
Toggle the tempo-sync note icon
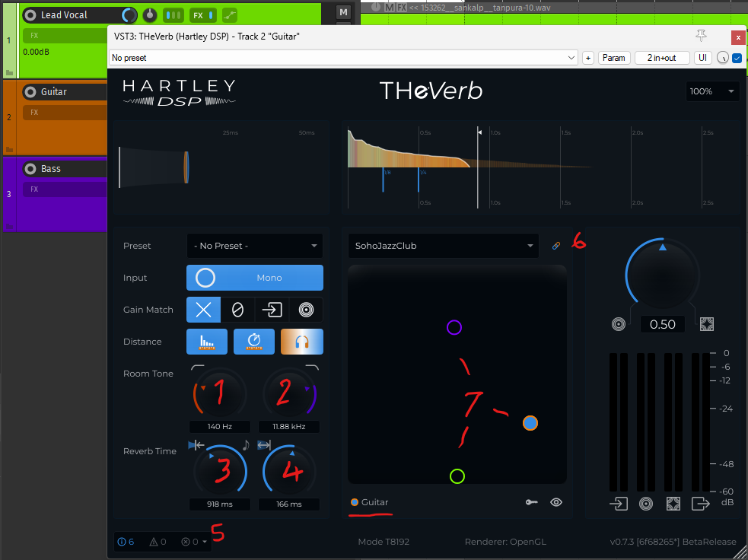[246, 445]
